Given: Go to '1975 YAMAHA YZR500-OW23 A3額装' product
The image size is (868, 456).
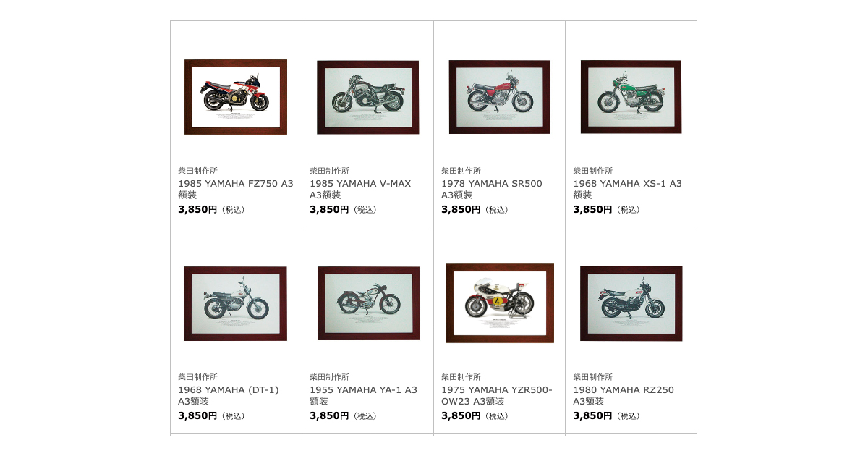Looking at the screenshot, I should pos(497,395).
